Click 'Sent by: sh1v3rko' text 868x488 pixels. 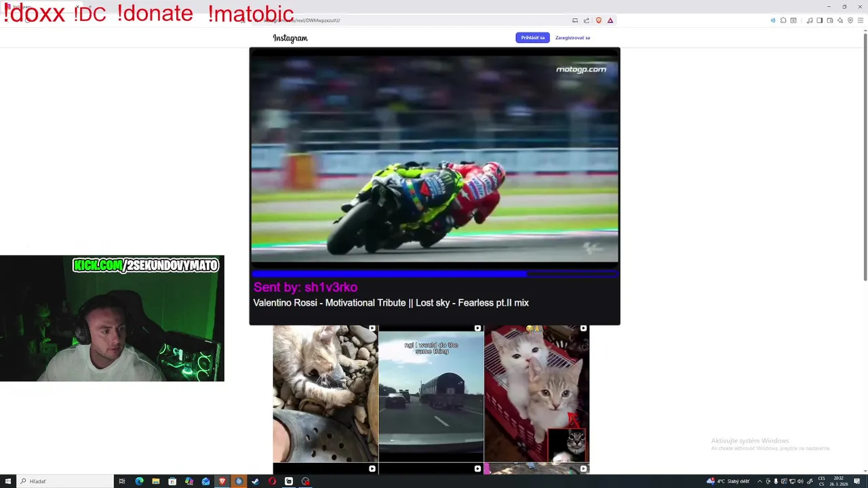[305, 287]
